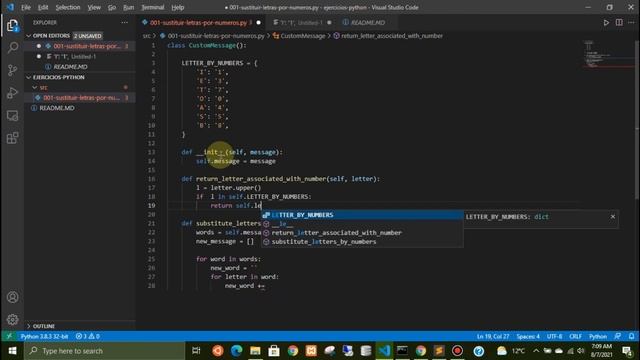640x360 pixels.
Task: Open editor More Actions ellipsis
Action: 631,22
